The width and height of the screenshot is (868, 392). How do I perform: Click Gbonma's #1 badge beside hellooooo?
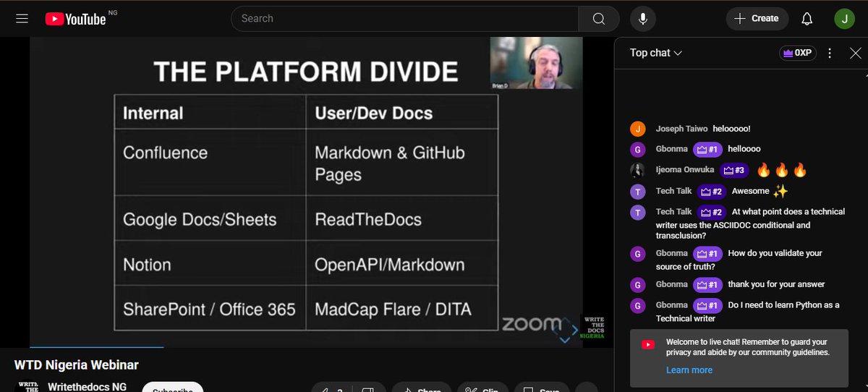coord(708,150)
